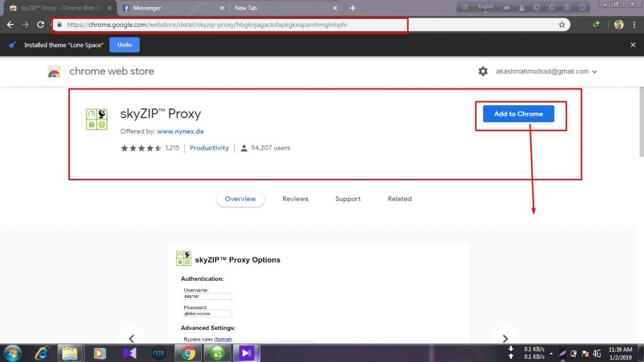
Task: Open the English language dropdown in toolbar
Action: [486, 8]
